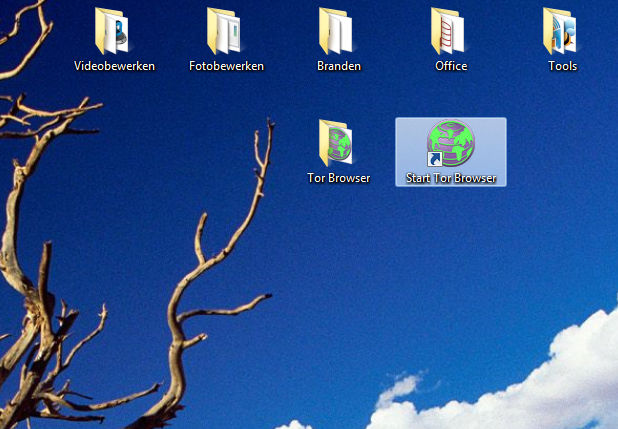Select the Tor Browser folder icon
This screenshot has width=618, height=429.
(x=336, y=142)
